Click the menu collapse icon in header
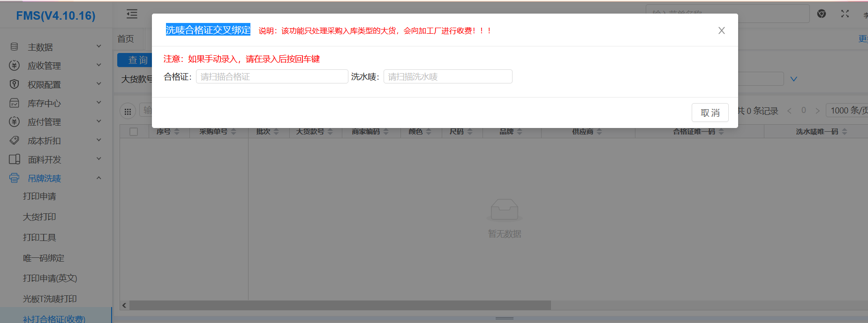This screenshot has width=868, height=323. click(132, 14)
